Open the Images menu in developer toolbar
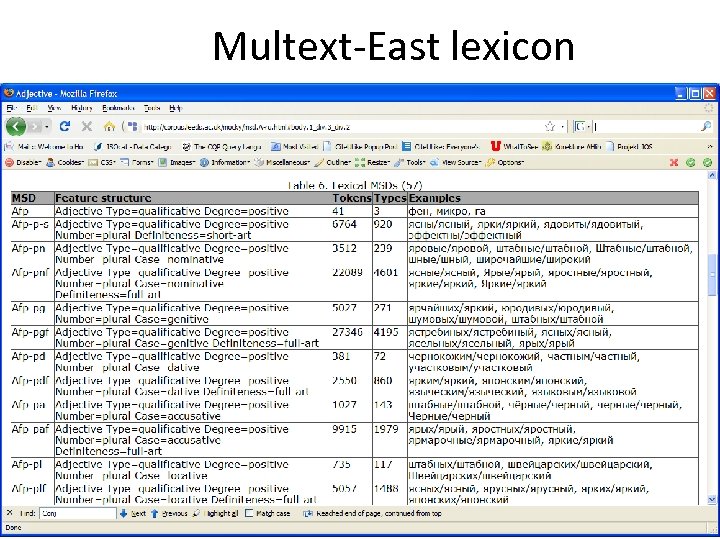 [x=177, y=163]
